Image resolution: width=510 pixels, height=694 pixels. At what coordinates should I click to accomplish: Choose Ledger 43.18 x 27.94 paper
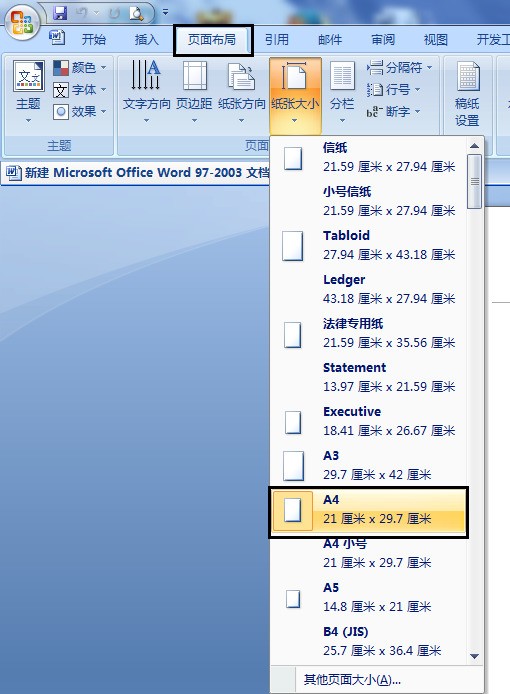[x=368, y=289]
